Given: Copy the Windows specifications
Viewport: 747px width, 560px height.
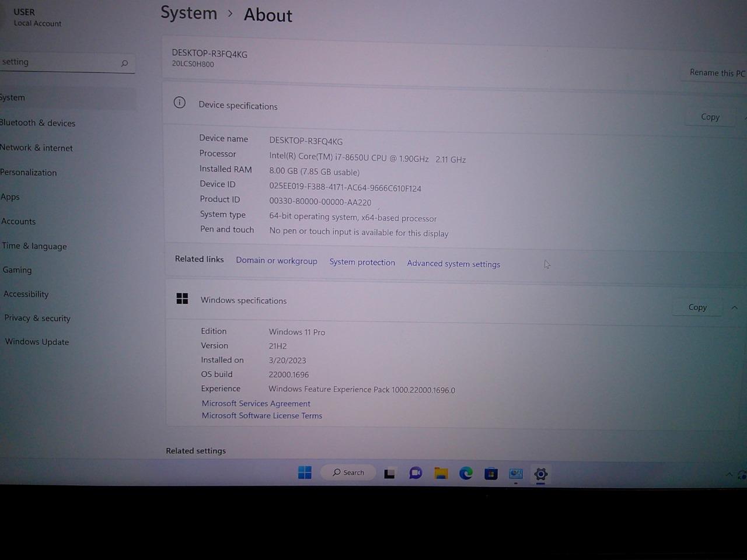Looking at the screenshot, I should pyautogui.click(x=697, y=307).
